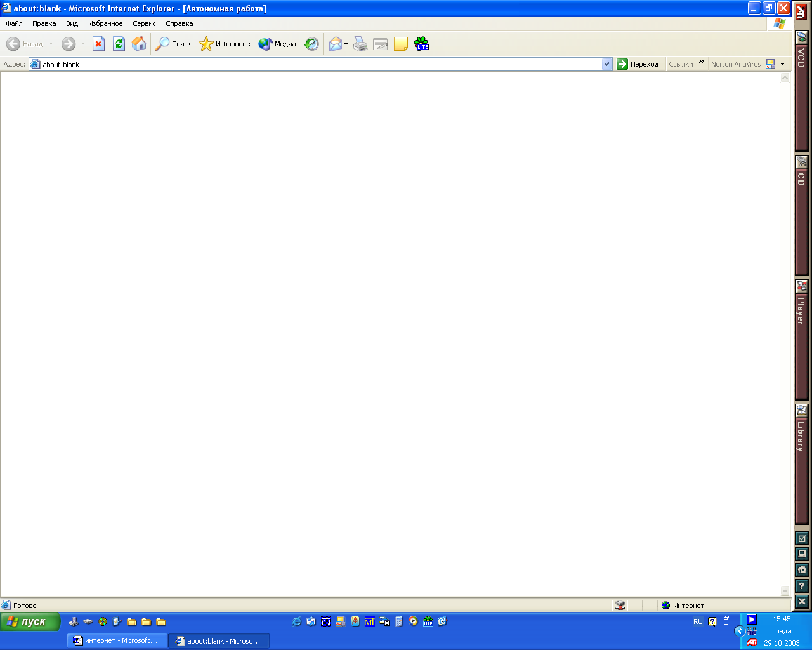Click the Mail envelope toolbar icon
This screenshot has height=650, width=812.
tap(335, 44)
